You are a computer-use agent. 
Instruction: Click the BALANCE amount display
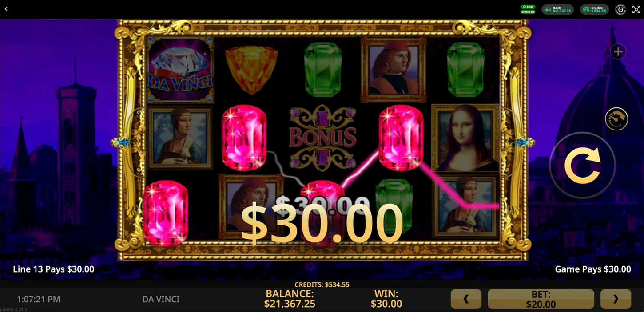tap(290, 299)
